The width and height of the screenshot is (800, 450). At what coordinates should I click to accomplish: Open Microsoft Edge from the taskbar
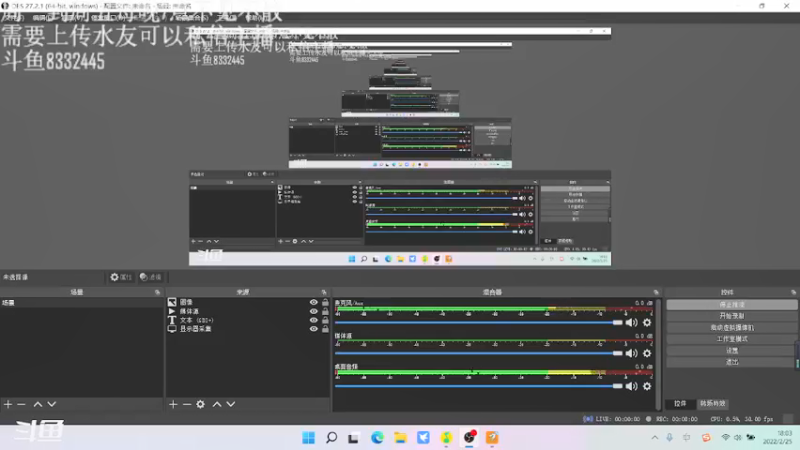[377, 438]
